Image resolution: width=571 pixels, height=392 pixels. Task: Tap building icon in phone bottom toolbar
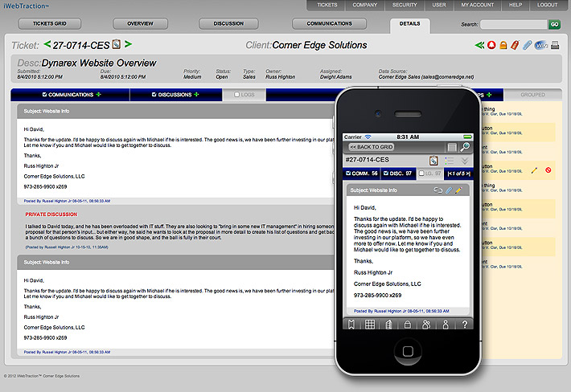[388, 325]
